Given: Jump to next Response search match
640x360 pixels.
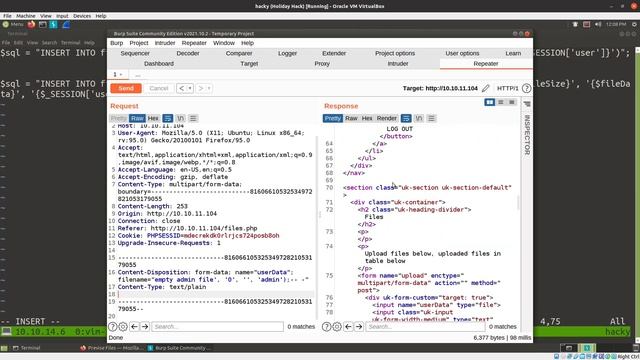Looking at the screenshot, I should click(359, 327).
